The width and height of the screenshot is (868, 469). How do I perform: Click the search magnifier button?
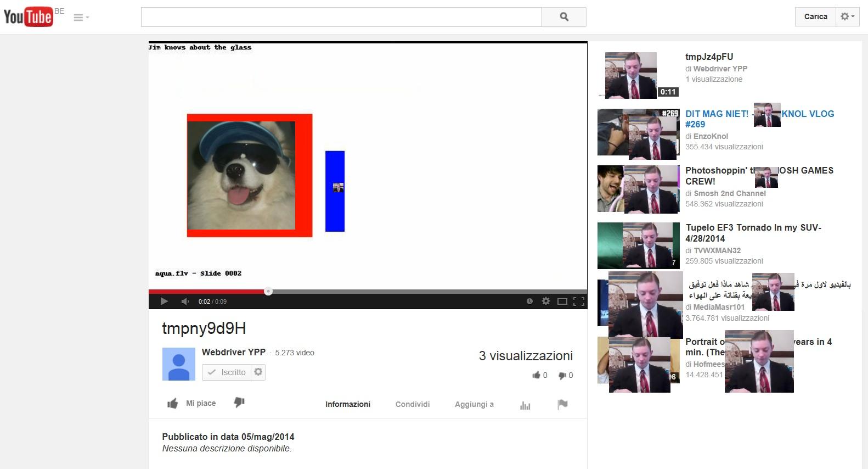coord(563,17)
